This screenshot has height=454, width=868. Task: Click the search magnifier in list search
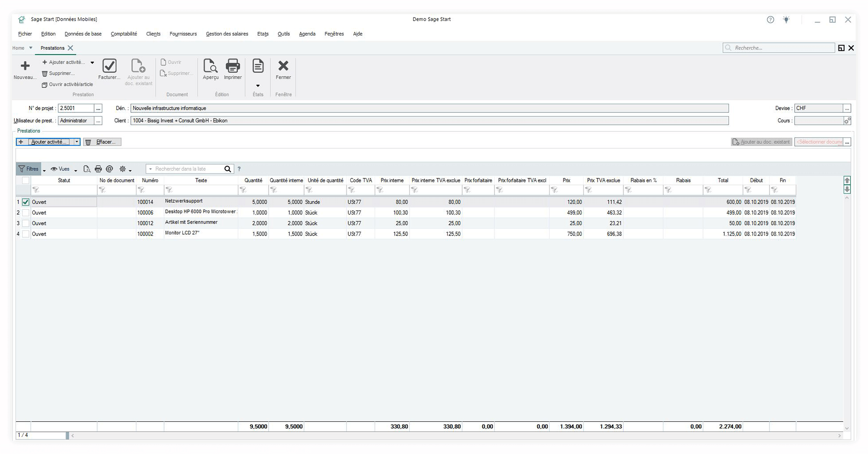[x=228, y=169]
